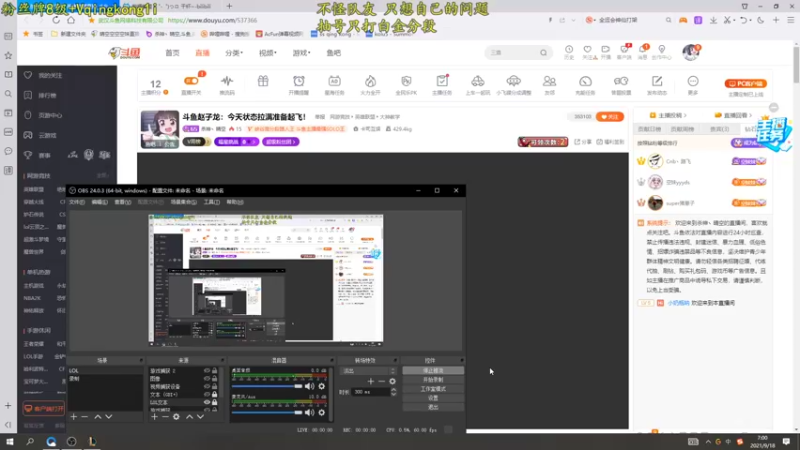The image size is (800, 450).
Task: Open mic/Aux settings gear in mixer
Action: pos(321,412)
